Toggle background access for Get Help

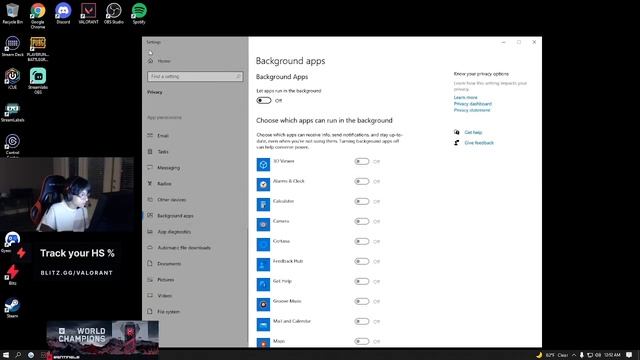coord(362,282)
